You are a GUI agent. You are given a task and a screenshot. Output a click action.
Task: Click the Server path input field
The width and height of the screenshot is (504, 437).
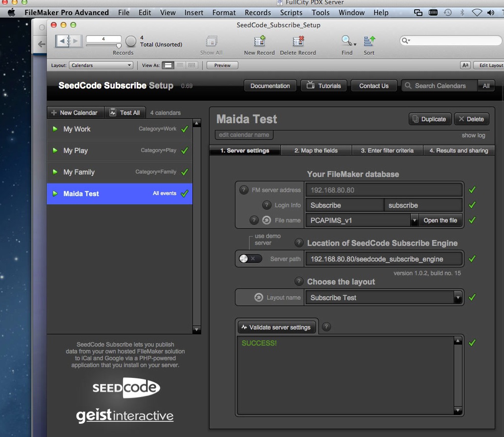pos(384,259)
